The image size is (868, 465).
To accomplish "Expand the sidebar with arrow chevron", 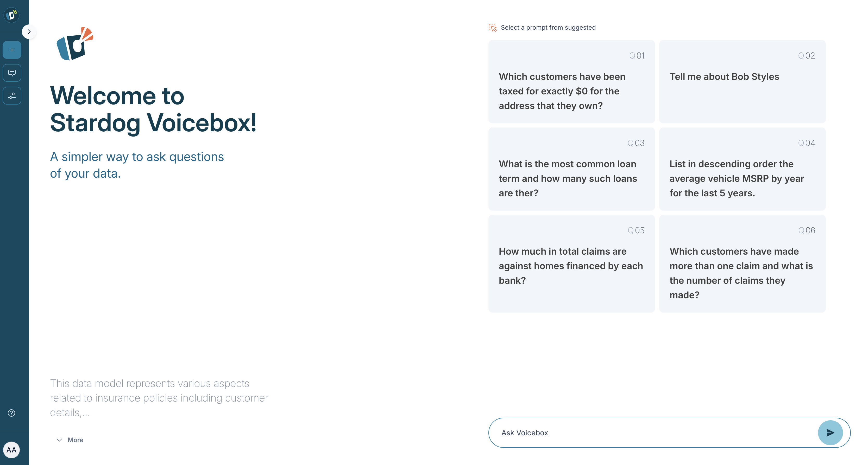I will (x=29, y=32).
